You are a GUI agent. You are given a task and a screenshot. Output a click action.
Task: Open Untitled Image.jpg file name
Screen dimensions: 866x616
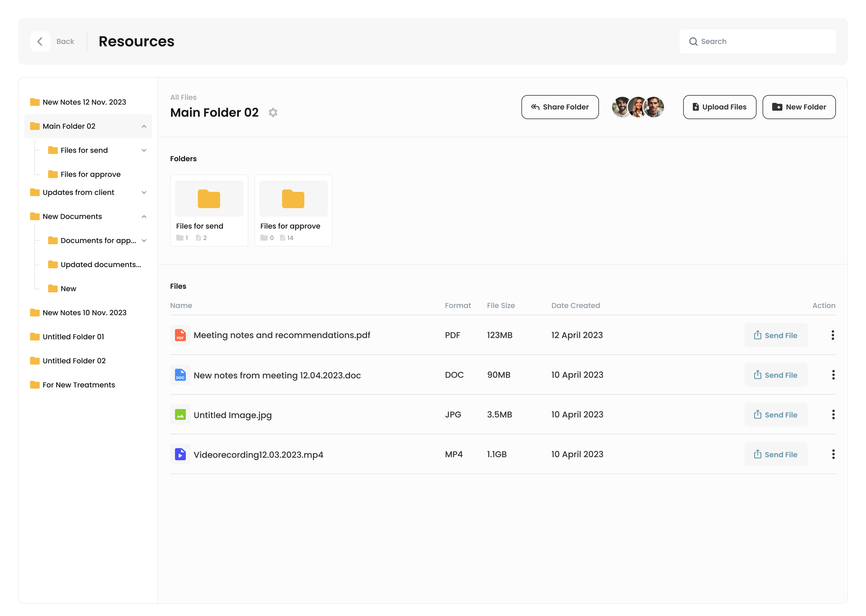(232, 415)
